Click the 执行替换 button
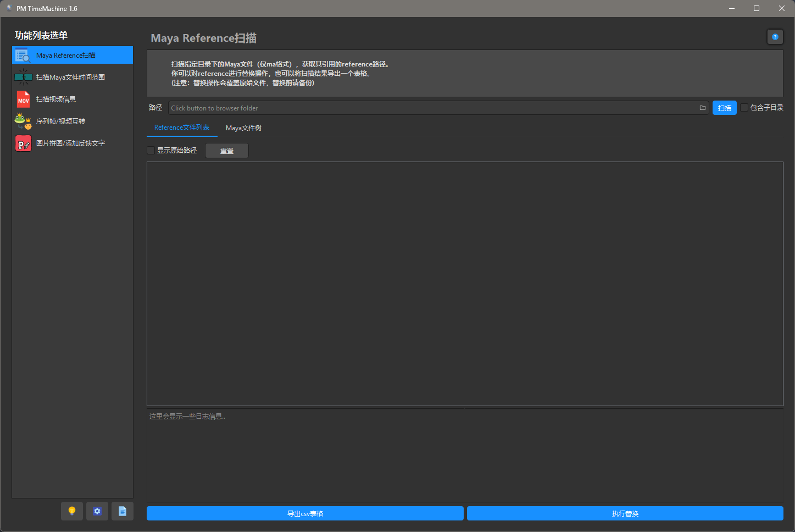Screen dimensions: 795x532 625,513
